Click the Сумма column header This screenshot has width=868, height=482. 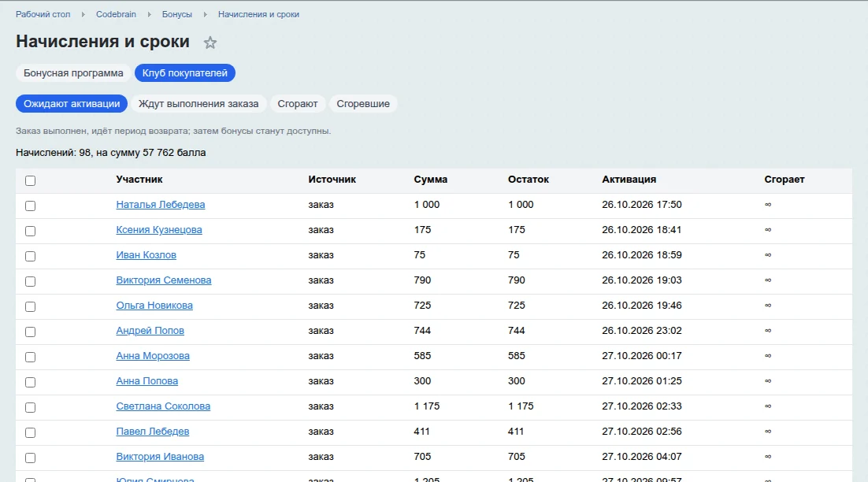pyautogui.click(x=431, y=180)
